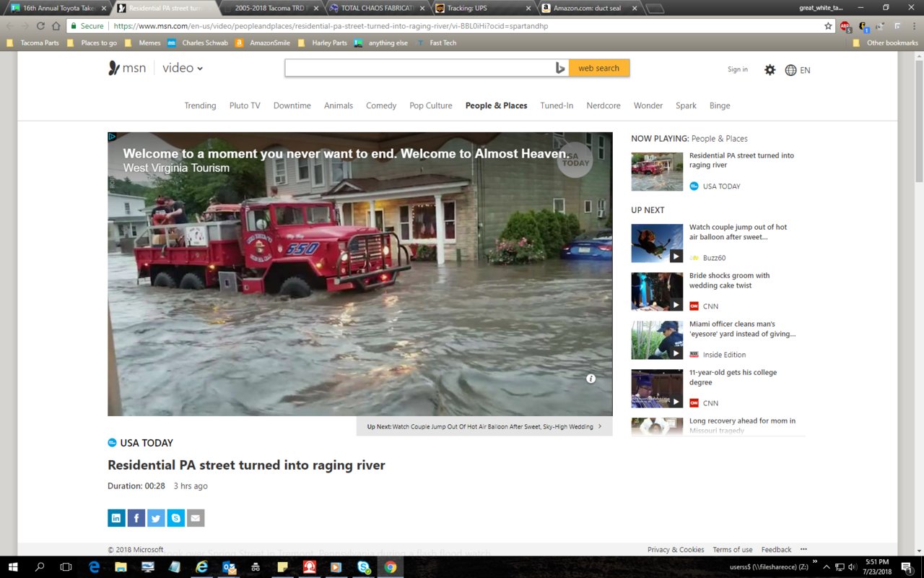
Task: Click the AdChoices icon atop the video
Action: (x=113, y=137)
